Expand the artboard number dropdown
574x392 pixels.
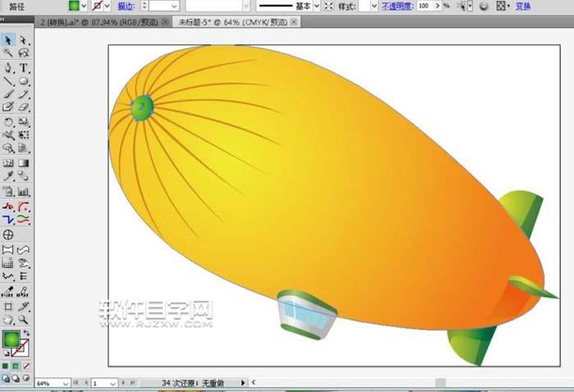click(112, 383)
